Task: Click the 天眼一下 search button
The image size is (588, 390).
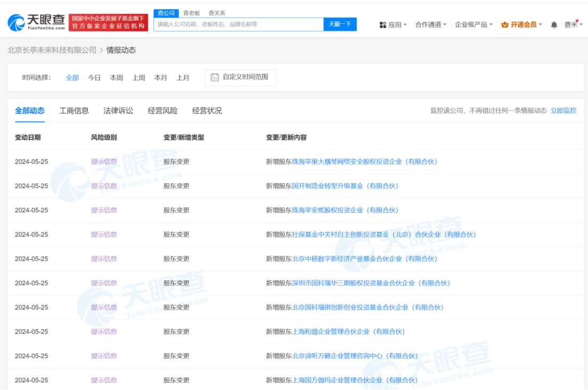Action: (340, 24)
